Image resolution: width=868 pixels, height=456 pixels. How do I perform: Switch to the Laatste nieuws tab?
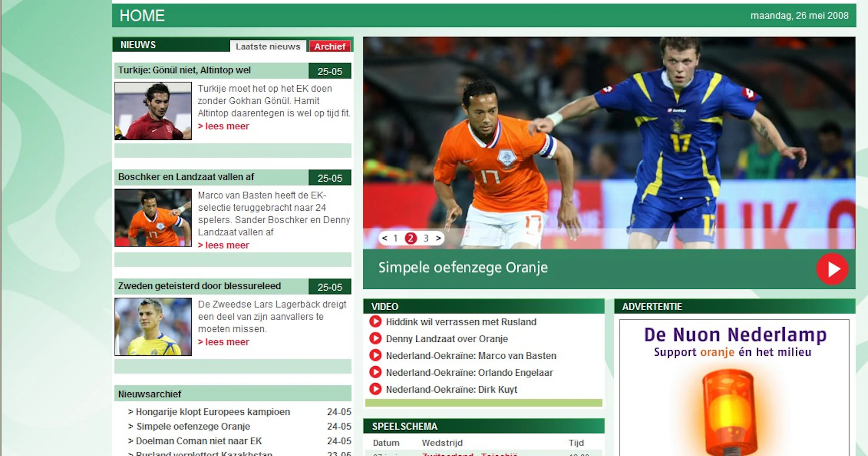point(268,46)
